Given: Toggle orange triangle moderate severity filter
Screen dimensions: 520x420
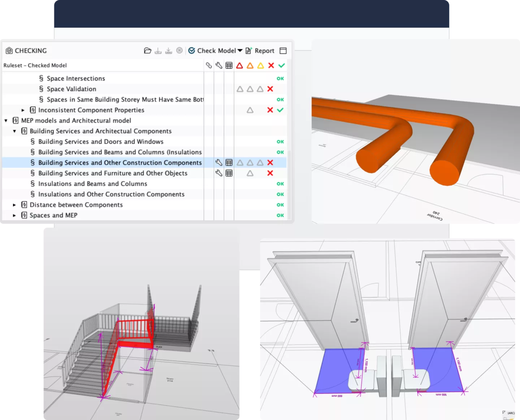Looking at the screenshot, I should [x=250, y=65].
